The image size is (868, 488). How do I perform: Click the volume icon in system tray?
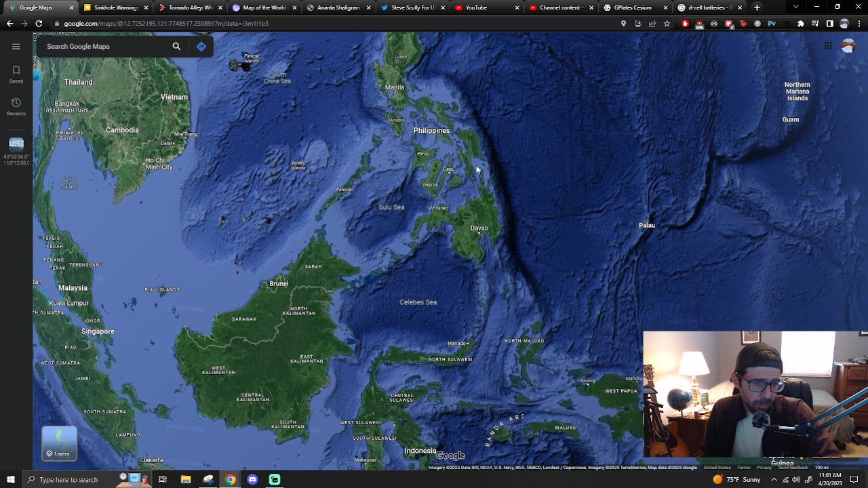(x=796, y=480)
